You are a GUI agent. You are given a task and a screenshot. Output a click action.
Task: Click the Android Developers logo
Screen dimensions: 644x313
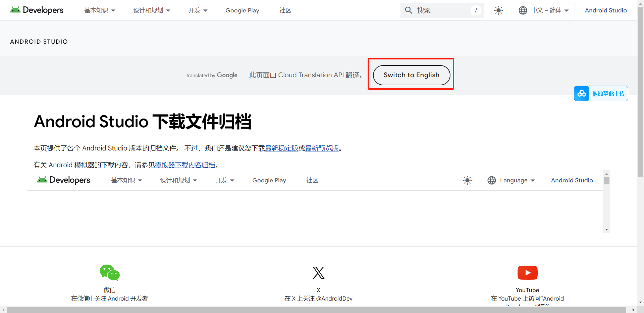pyautogui.click(x=37, y=10)
